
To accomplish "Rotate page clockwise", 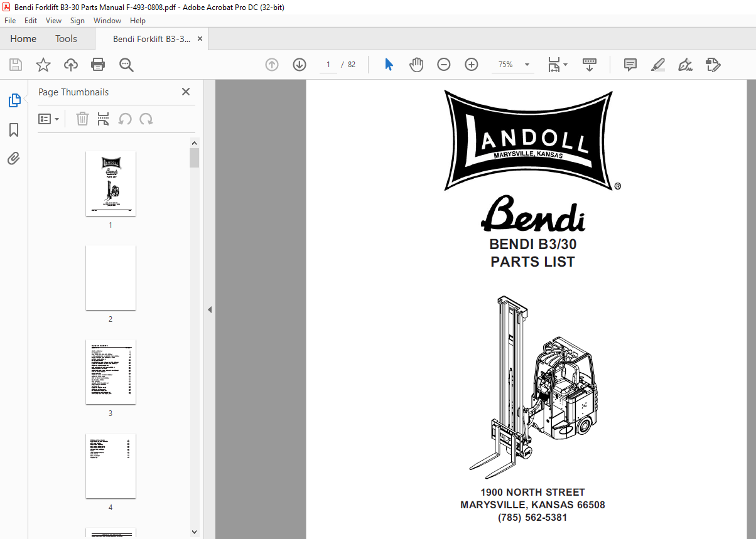I will click(146, 119).
